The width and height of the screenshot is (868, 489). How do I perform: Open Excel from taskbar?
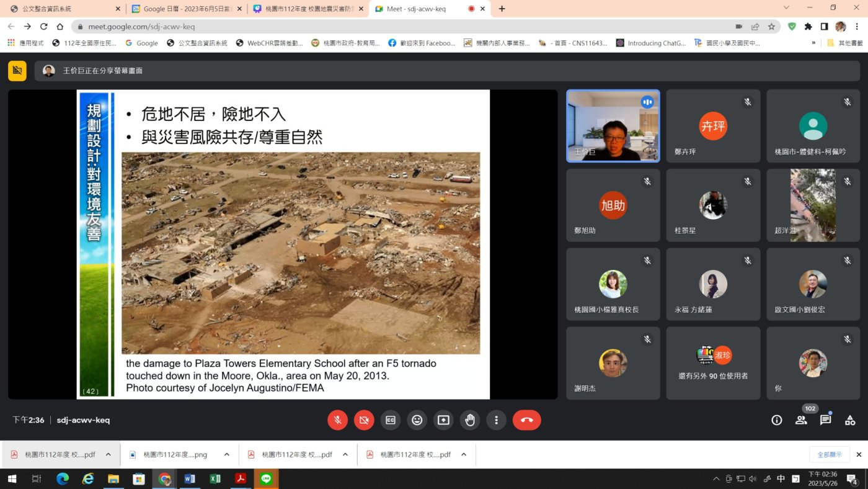215,478
